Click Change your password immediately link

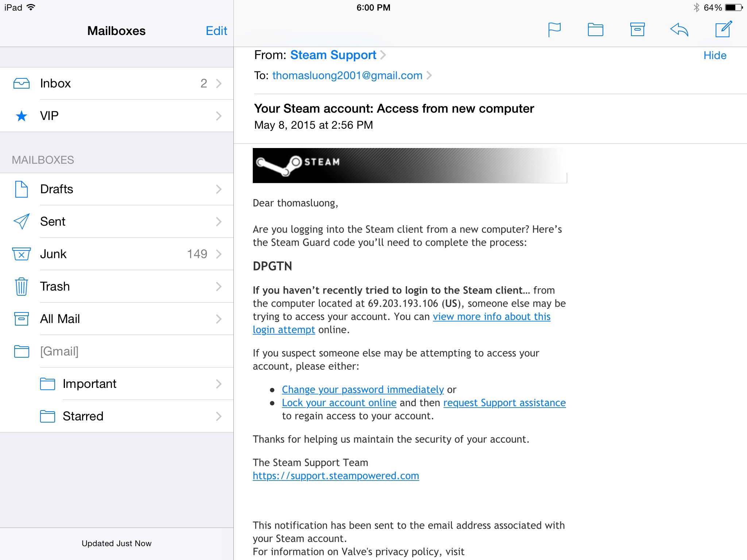click(x=363, y=389)
